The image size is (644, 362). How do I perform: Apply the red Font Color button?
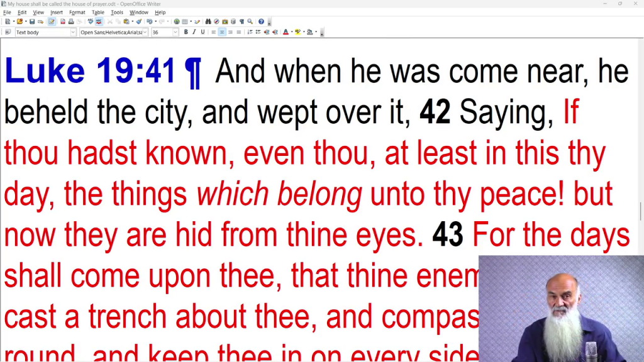pyautogui.click(x=286, y=32)
